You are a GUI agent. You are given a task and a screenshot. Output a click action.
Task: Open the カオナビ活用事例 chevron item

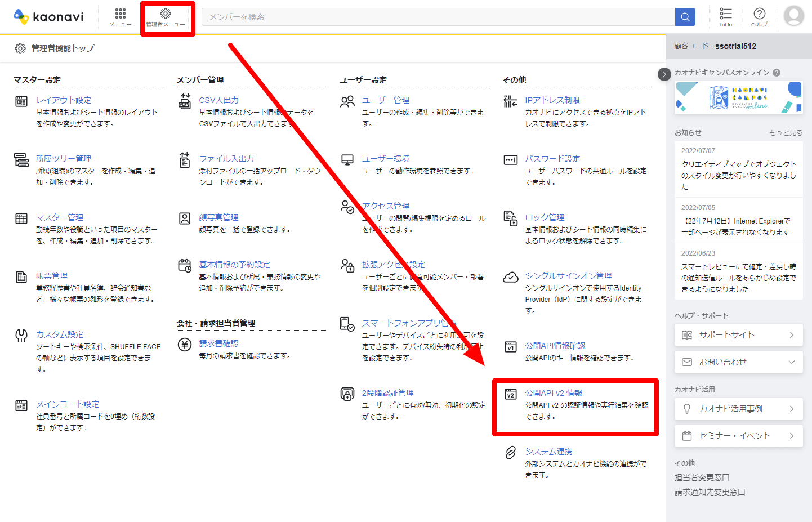[x=739, y=409]
